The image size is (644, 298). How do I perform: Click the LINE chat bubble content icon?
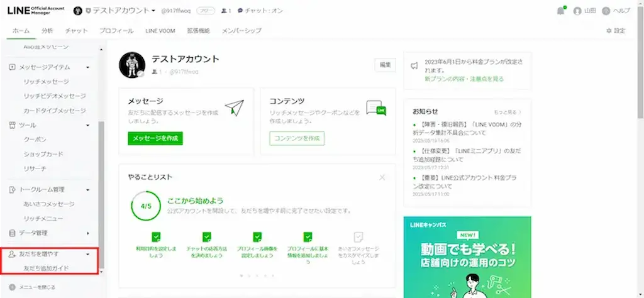(376, 108)
